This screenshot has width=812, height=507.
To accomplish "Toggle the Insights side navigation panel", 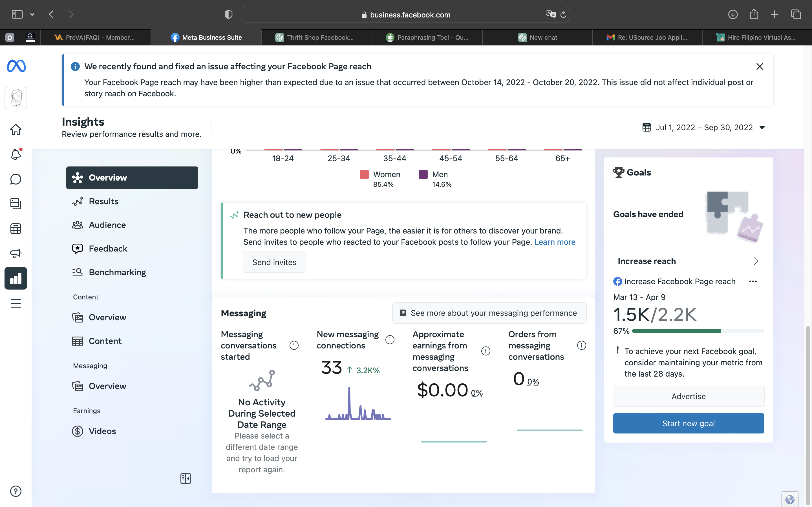I will (186, 479).
